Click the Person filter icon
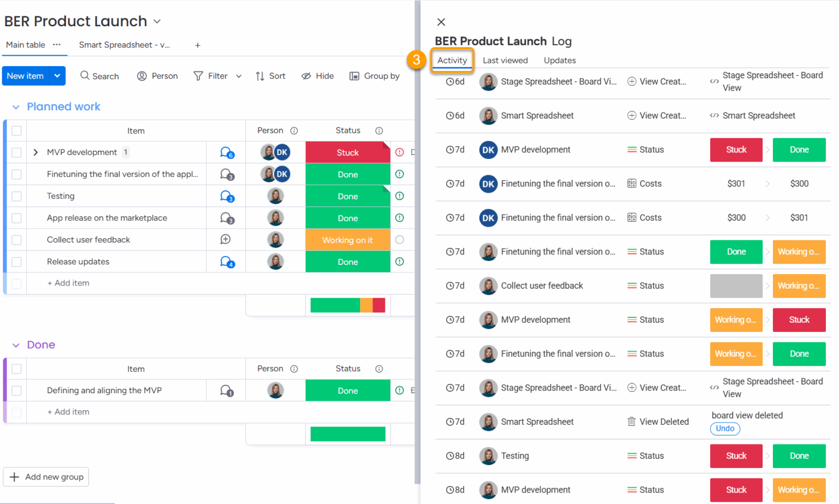 (x=142, y=76)
